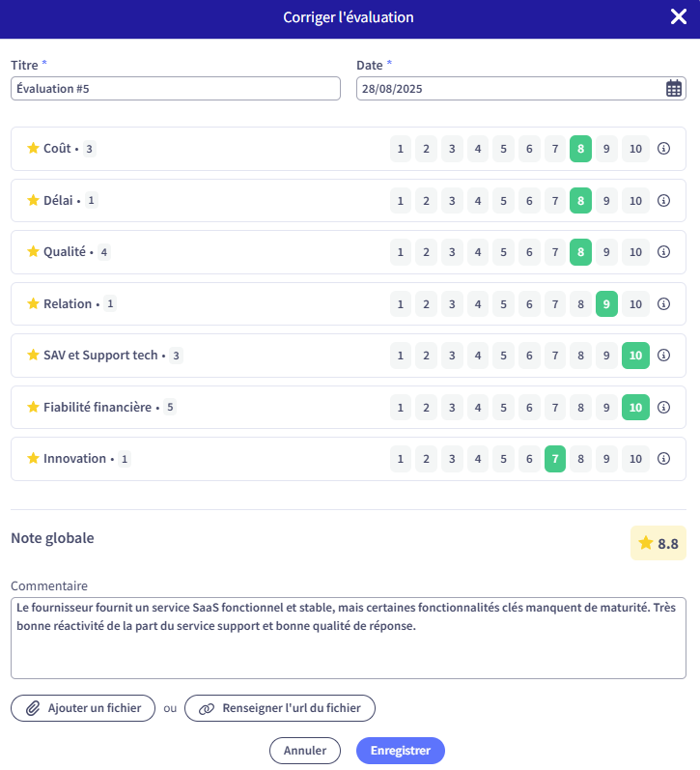Close the Corriger l'évaluation dialog

[x=679, y=17]
